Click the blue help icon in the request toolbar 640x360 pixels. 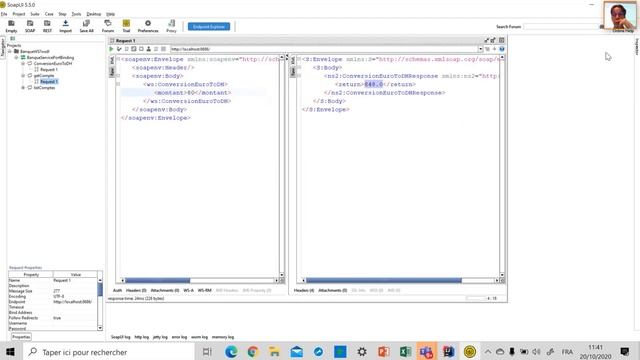coord(502,49)
